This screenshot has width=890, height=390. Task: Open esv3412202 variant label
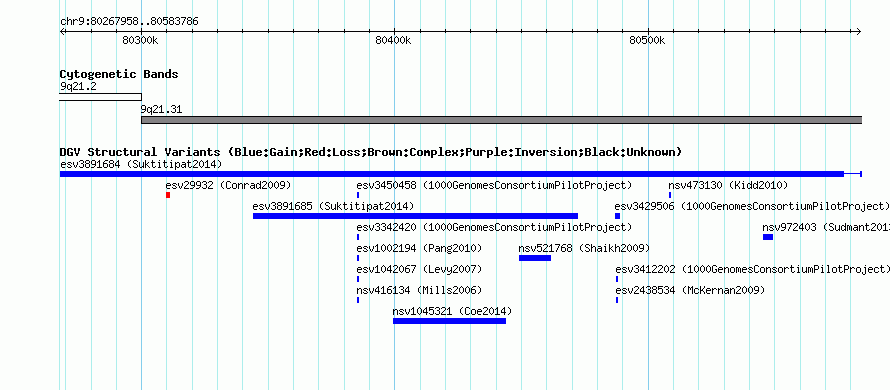752,270
